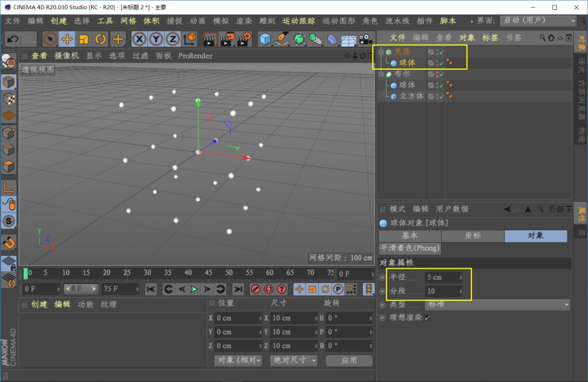The image size is (588, 382).
Task: Click the 半径 input field
Action: pyautogui.click(x=443, y=278)
